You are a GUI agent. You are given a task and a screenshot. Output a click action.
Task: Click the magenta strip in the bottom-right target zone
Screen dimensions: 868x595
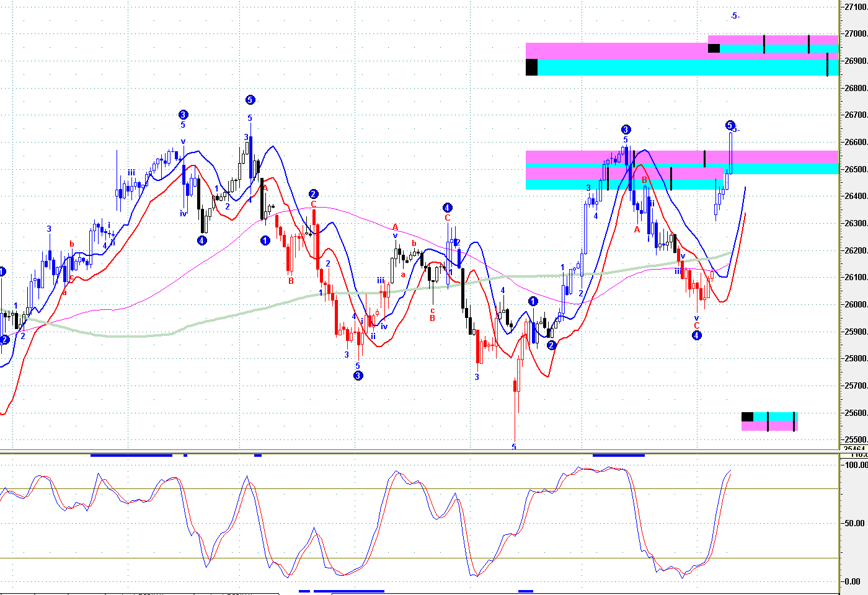(769, 426)
